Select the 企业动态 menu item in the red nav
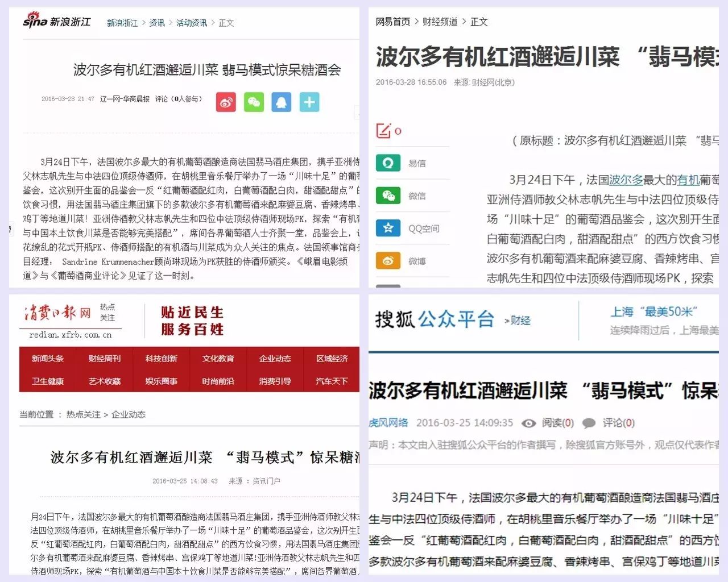 point(275,359)
